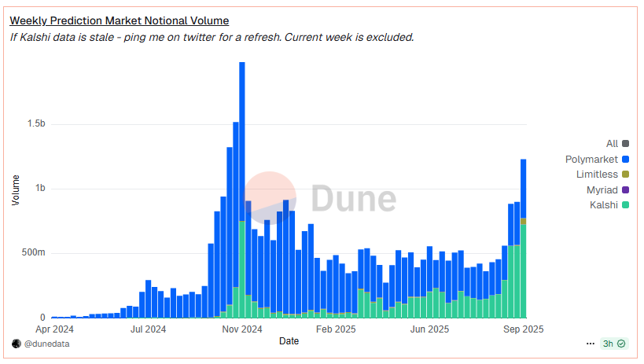The width and height of the screenshot is (644, 364).
Task: Click the dunedata avatar icon
Action: tap(17, 344)
